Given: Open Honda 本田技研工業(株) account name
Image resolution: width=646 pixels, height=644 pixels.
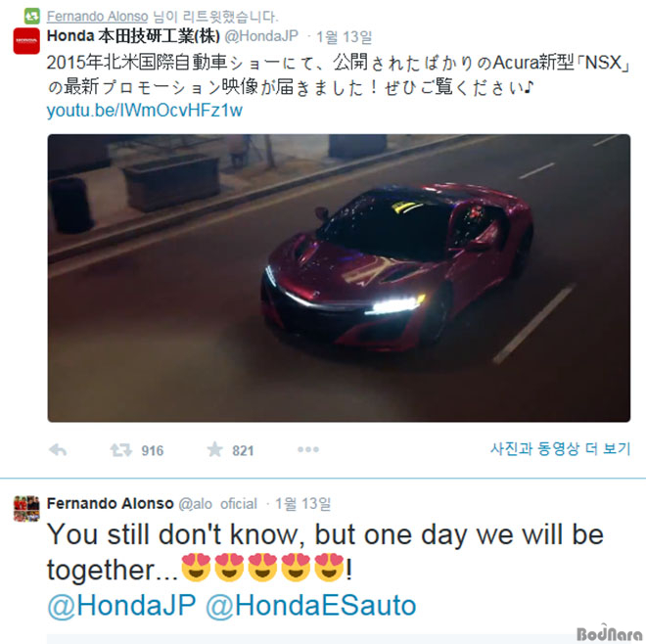Looking at the screenshot, I should click(133, 36).
